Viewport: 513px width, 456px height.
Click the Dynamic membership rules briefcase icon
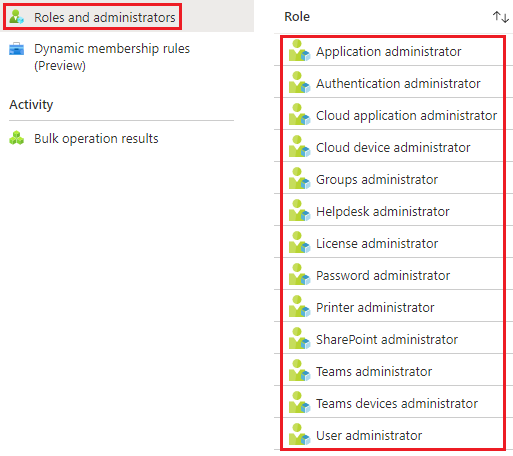(x=16, y=49)
